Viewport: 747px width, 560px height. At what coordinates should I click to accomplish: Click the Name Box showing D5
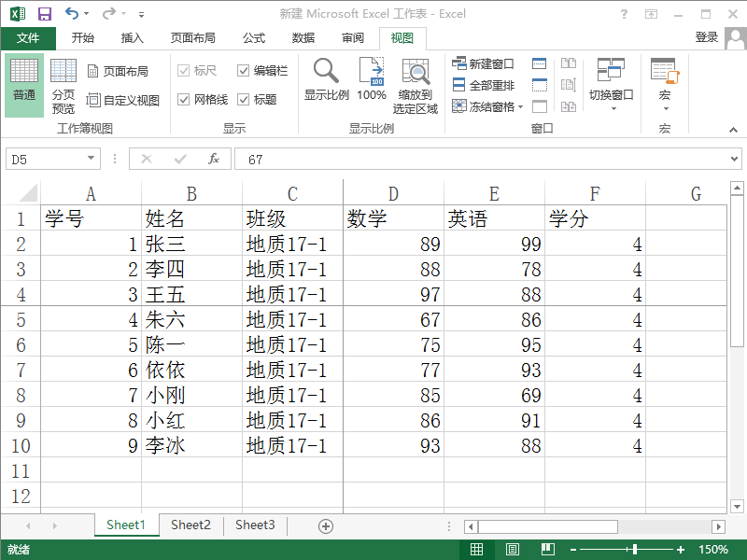[53, 159]
